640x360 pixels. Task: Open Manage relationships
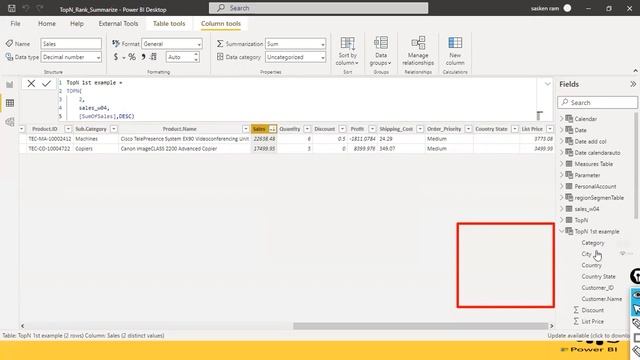point(418,51)
